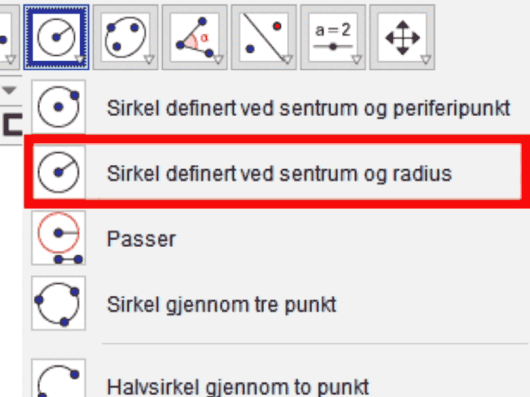Select the Angle tool in toolbar
This screenshot has height=397, width=530.
point(195,37)
